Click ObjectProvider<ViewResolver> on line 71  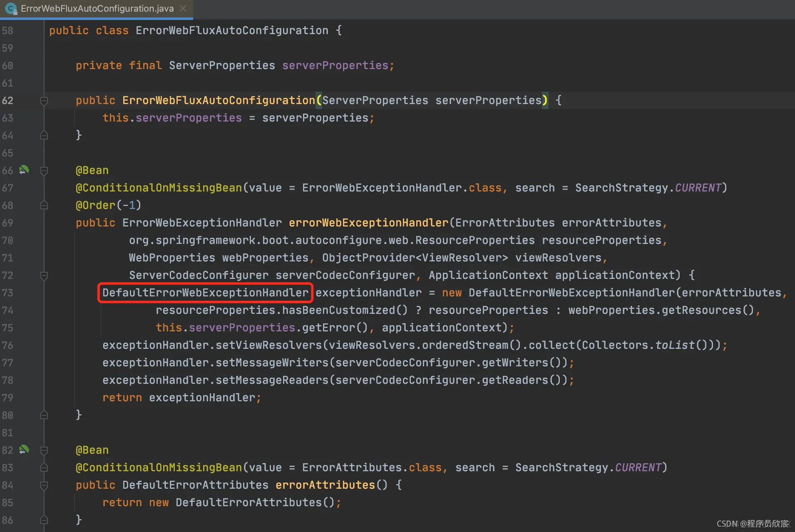tap(415, 258)
